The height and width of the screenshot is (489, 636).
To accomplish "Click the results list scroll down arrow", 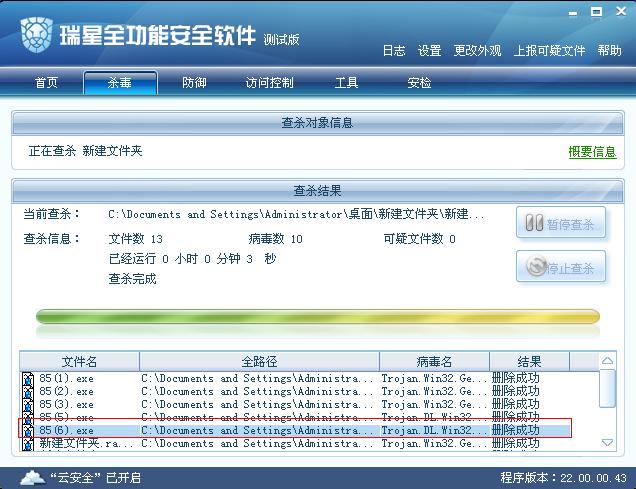I will click(x=607, y=442).
